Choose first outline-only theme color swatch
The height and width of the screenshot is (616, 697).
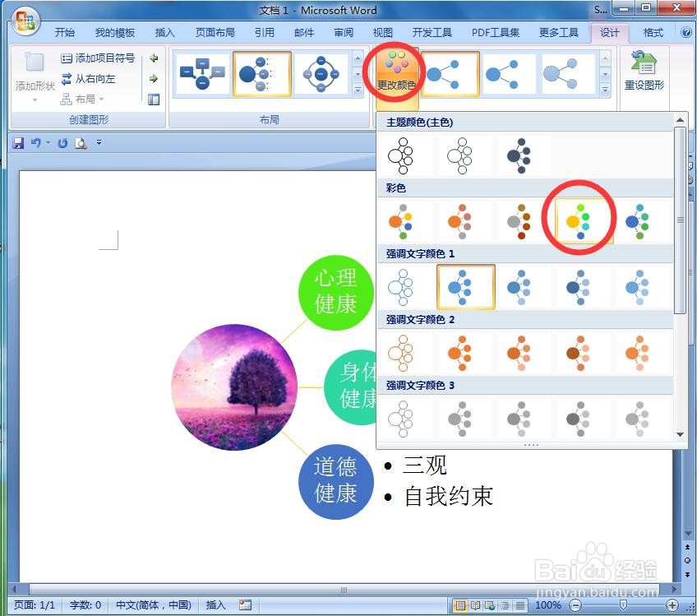(x=401, y=155)
